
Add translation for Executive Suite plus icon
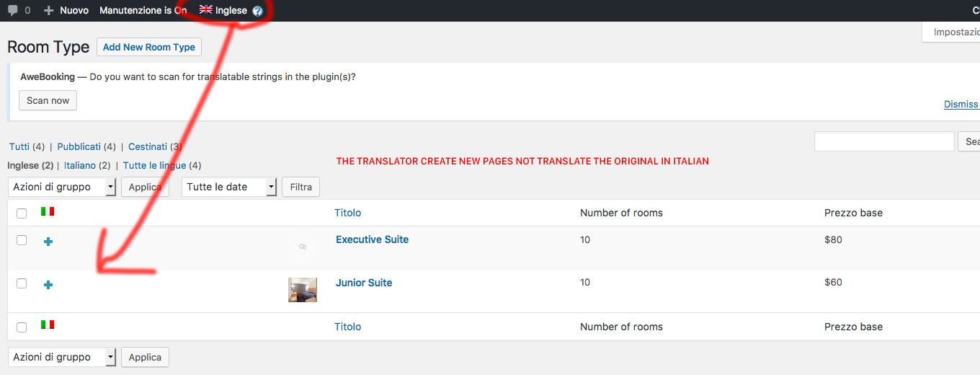coord(48,242)
